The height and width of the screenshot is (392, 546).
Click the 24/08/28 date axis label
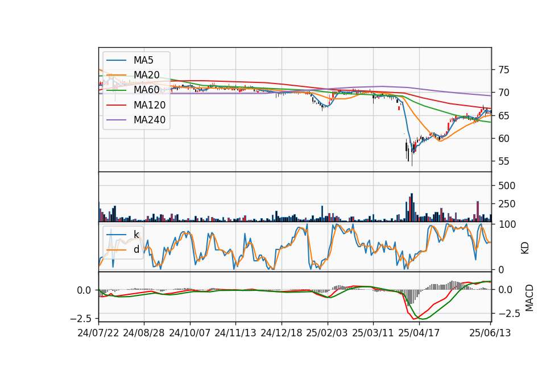tap(144, 333)
